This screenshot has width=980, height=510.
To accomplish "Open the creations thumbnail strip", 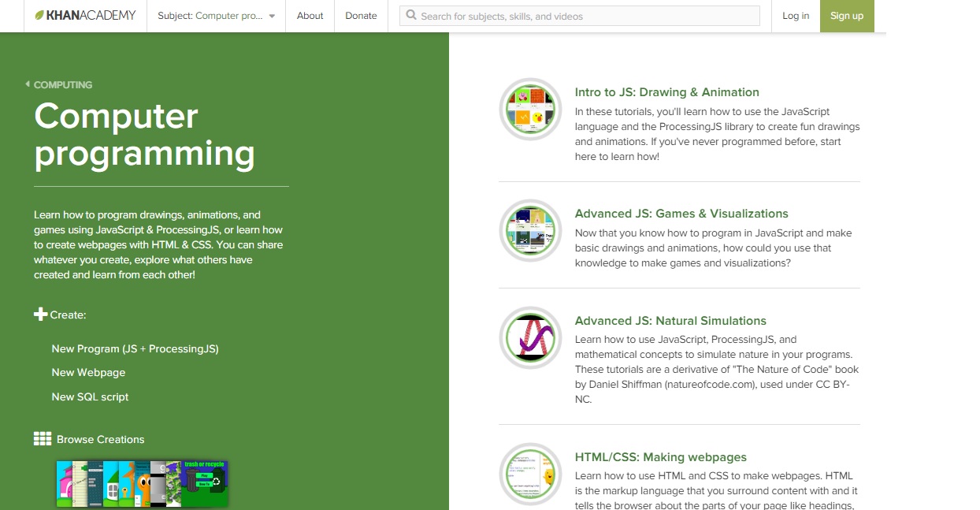I will click(x=142, y=483).
